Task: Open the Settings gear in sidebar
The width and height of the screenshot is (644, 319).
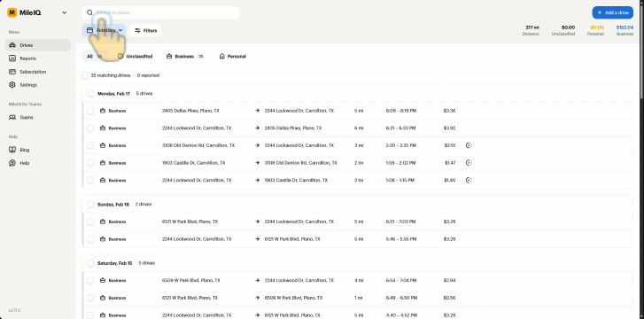Action: 12,85
